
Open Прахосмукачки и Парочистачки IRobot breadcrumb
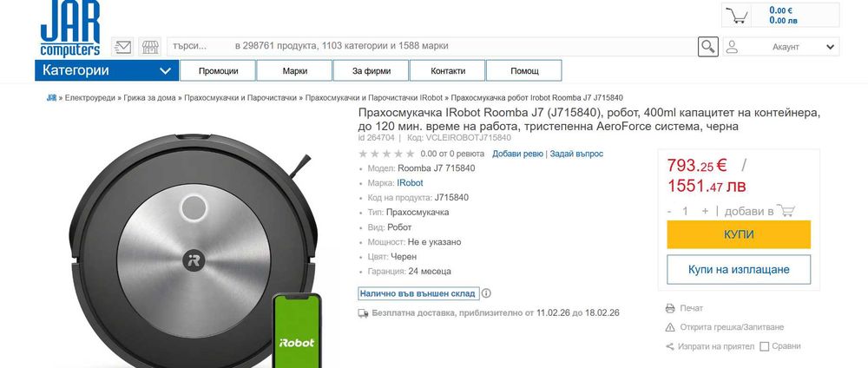coord(373,98)
